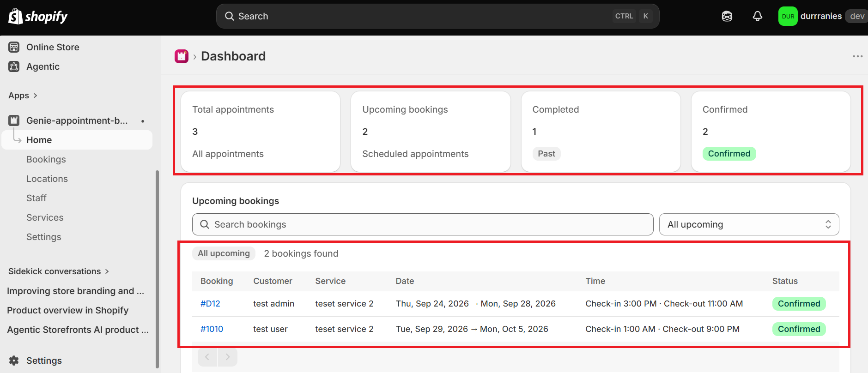Go to next bookings page
Image resolution: width=868 pixels, height=373 pixels.
pyautogui.click(x=227, y=357)
